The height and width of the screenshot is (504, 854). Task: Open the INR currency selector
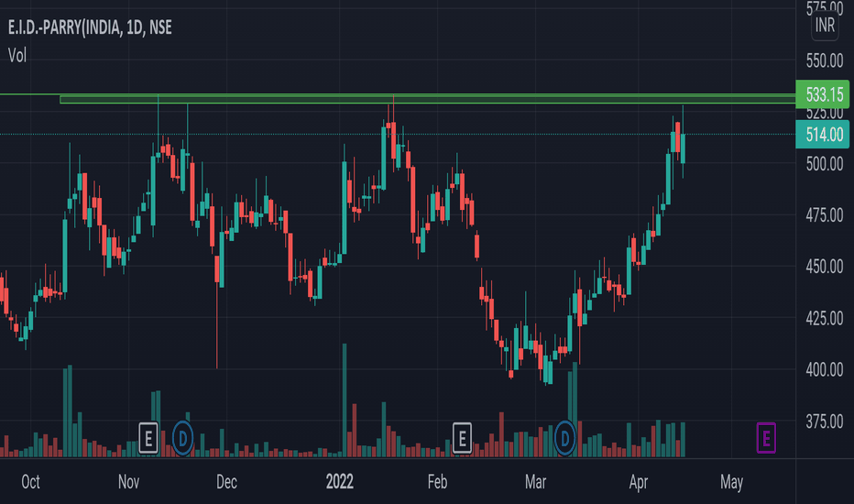[825, 25]
